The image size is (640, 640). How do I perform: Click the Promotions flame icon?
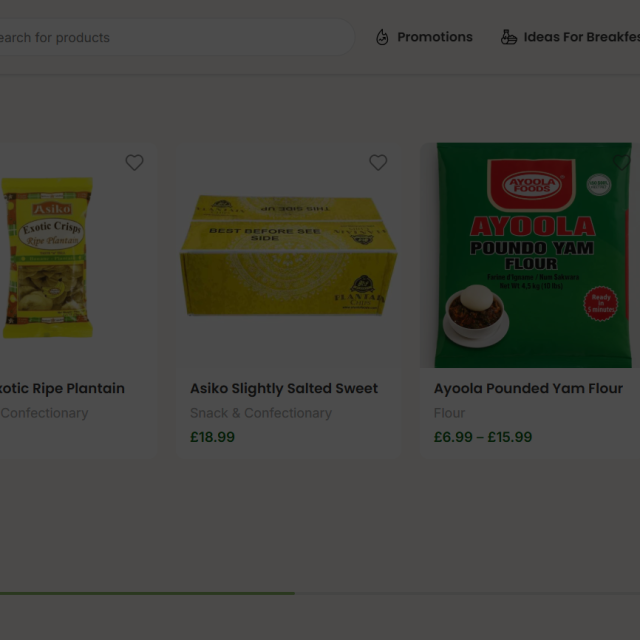point(382,37)
